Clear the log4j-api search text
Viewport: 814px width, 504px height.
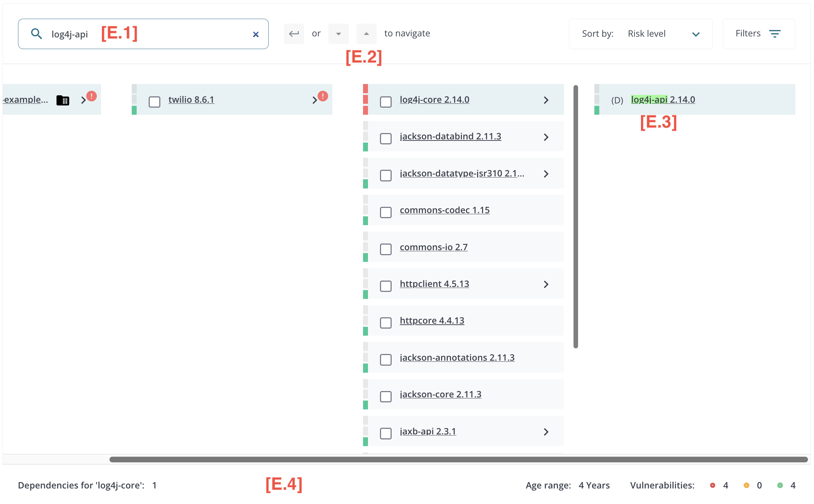[x=256, y=34]
